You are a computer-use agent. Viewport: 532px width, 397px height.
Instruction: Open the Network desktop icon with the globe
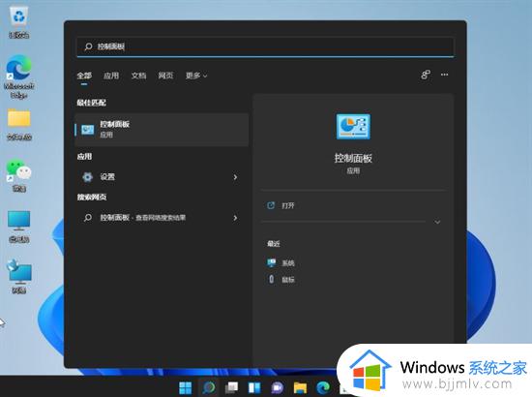[19, 276]
